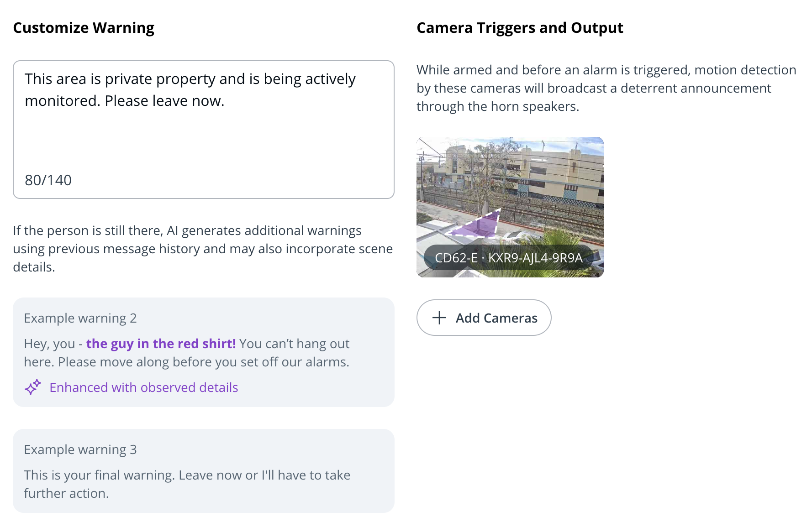Click the CD62-E · KXR9-AJL4-9R9A camera label

click(x=508, y=258)
